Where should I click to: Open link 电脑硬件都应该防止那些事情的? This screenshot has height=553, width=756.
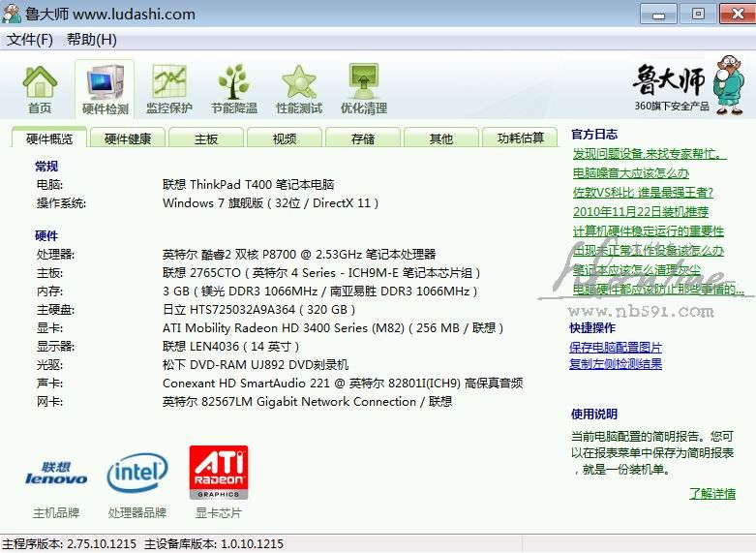[658, 289]
